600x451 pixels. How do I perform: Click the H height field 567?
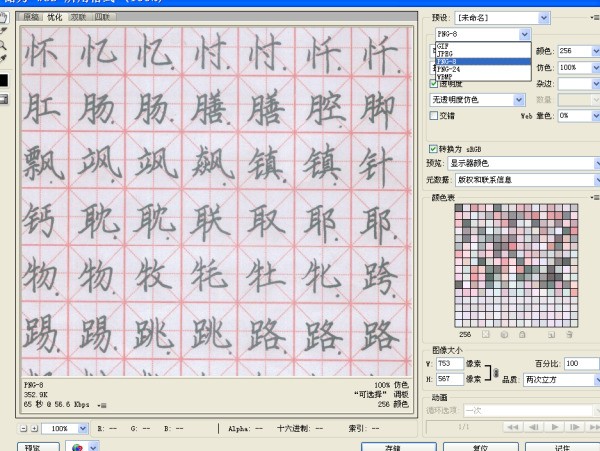(450, 379)
